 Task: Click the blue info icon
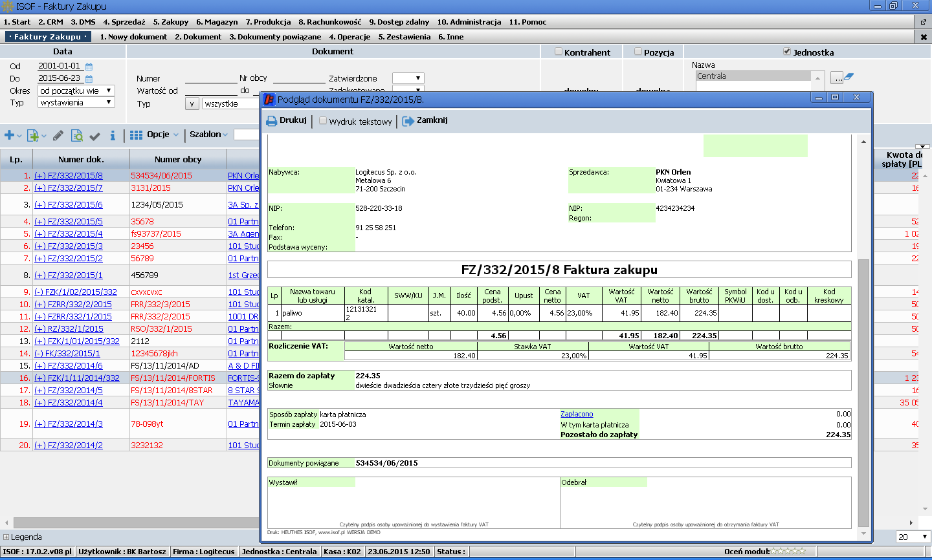click(x=113, y=135)
